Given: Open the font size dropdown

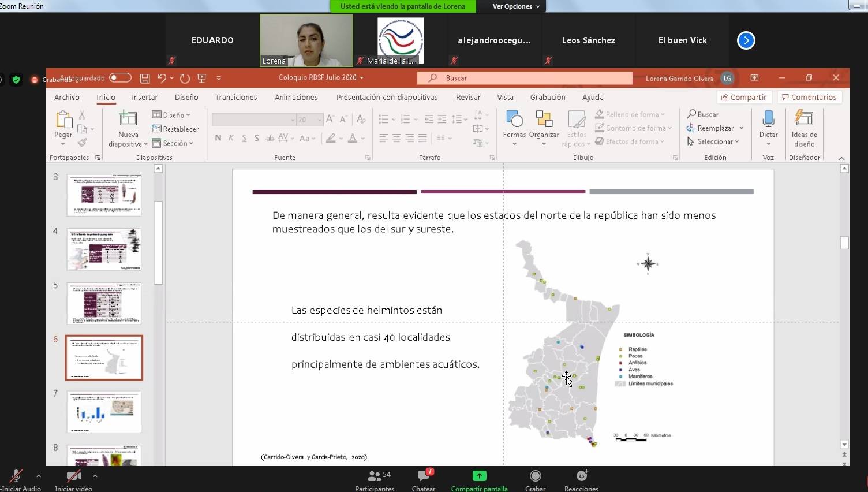Looking at the screenshot, I should click(x=319, y=120).
